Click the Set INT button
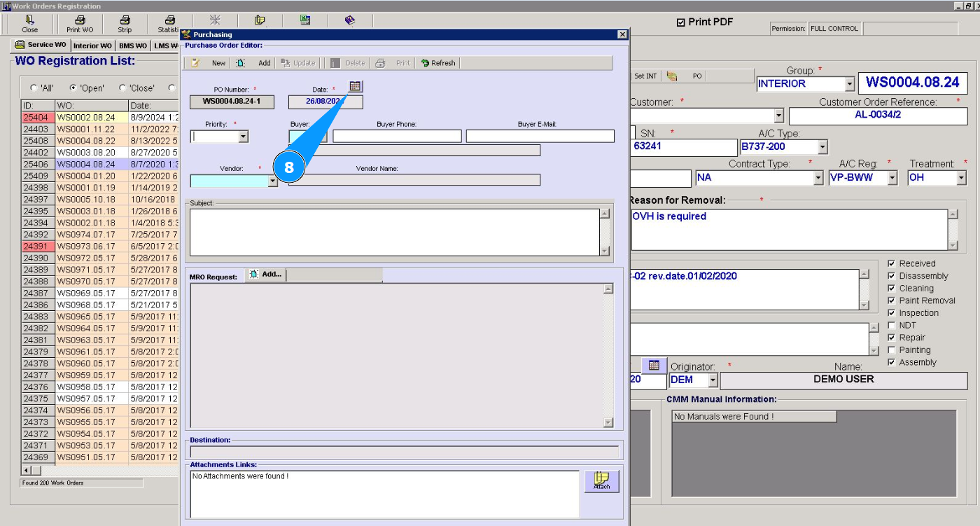 click(x=645, y=76)
